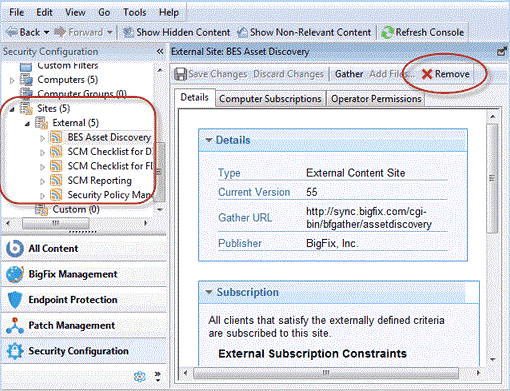Open the Security Configuration domain
The image size is (510, 391).
(84, 351)
